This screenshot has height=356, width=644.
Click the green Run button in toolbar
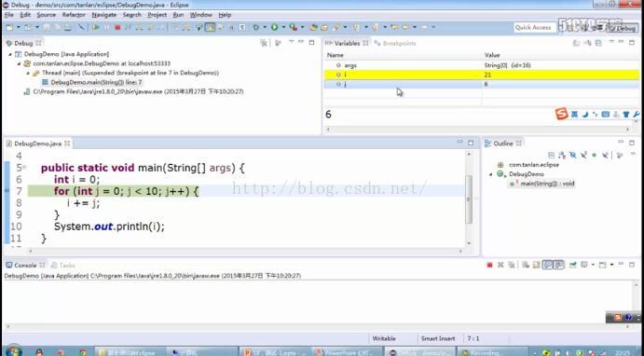[x=274, y=27]
